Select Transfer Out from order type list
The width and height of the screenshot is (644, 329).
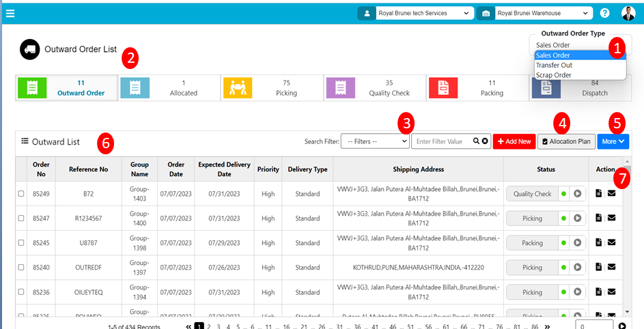[554, 65]
